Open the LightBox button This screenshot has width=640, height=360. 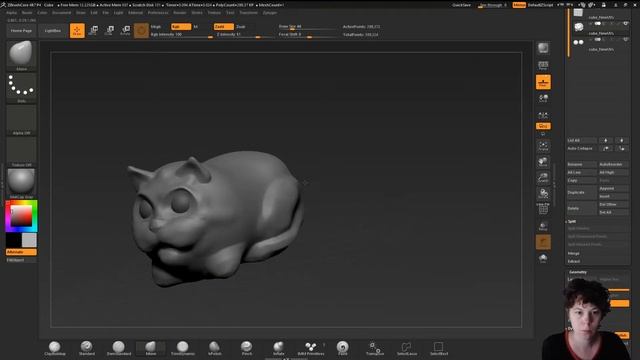coord(53,31)
